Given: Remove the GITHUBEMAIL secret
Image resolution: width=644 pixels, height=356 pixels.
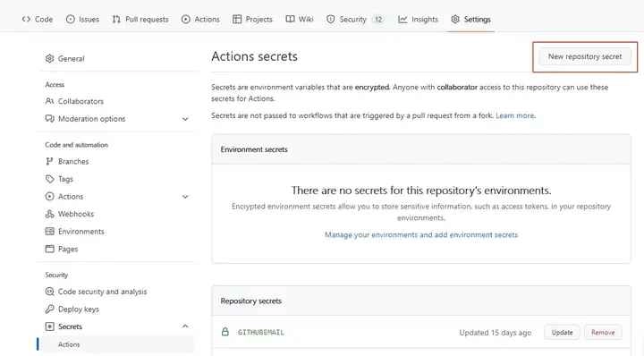Looking at the screenshot, I should pos(603,332).
